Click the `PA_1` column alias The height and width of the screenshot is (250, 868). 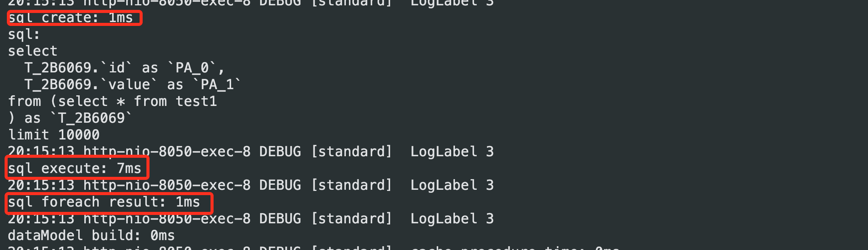pyautogui.click(x=217, y=85)
